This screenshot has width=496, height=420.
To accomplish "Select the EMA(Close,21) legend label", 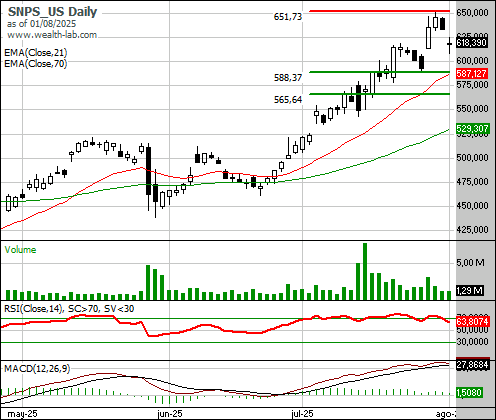I will coord(36,53).
